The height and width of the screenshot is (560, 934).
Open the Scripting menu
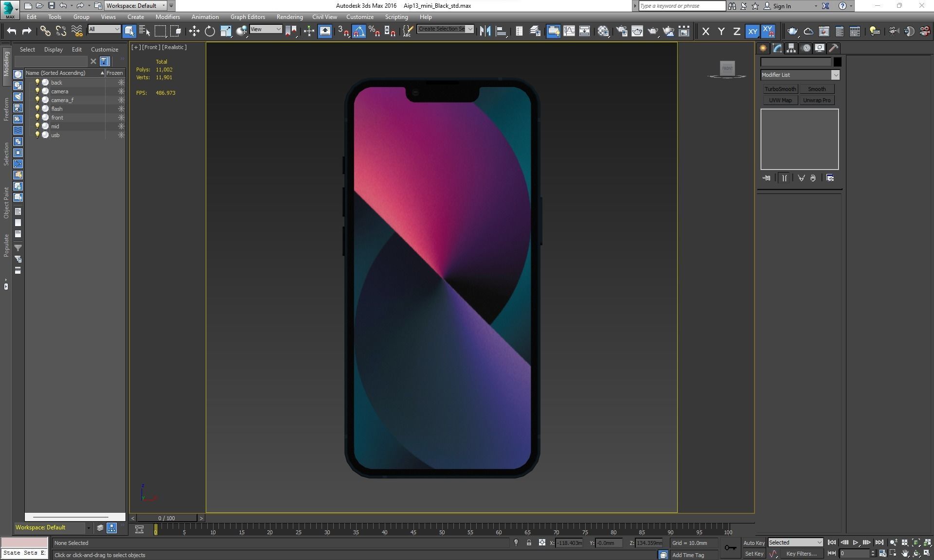(x=396, y=17)
